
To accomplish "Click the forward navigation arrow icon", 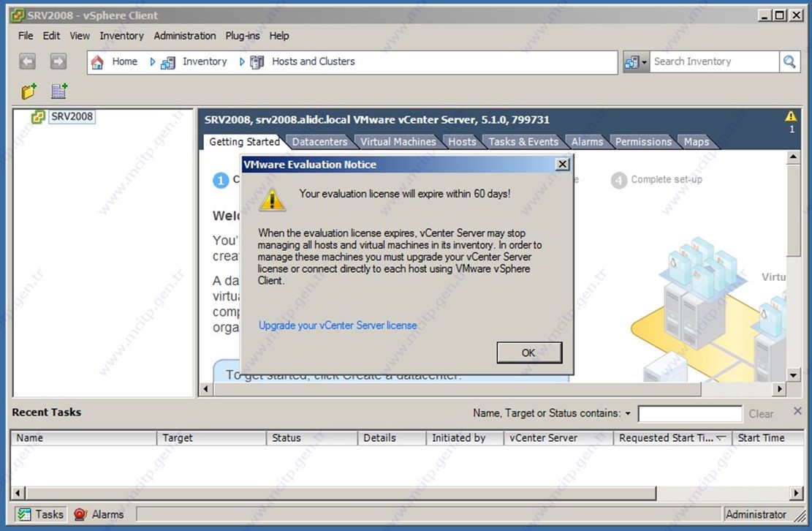I will [58, 61].
